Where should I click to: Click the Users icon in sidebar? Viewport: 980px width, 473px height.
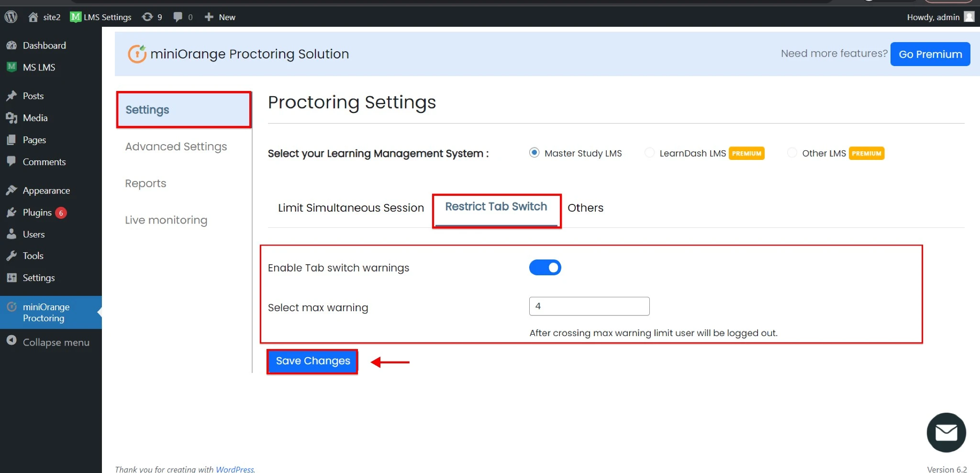coord(11,234)
